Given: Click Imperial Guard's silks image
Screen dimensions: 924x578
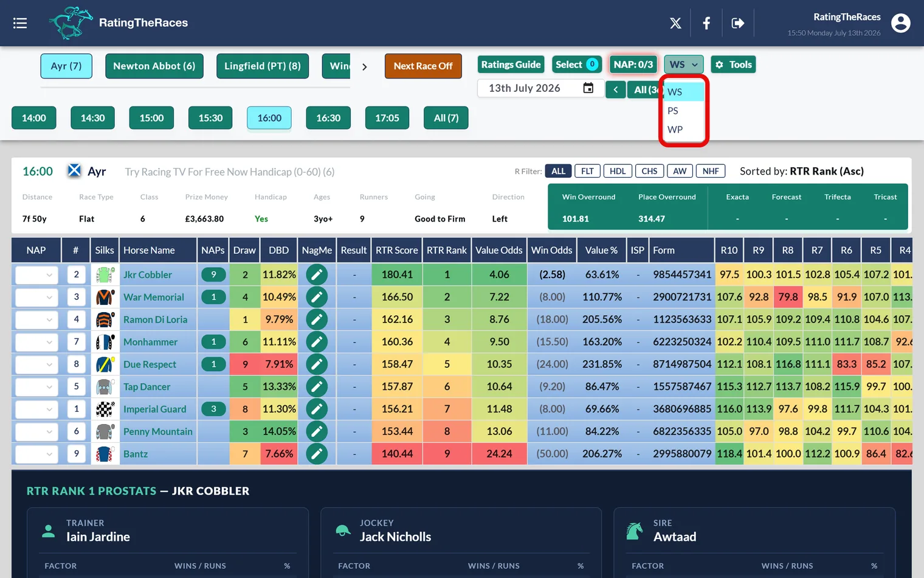Looking at the screenshot, I should 105,409.
